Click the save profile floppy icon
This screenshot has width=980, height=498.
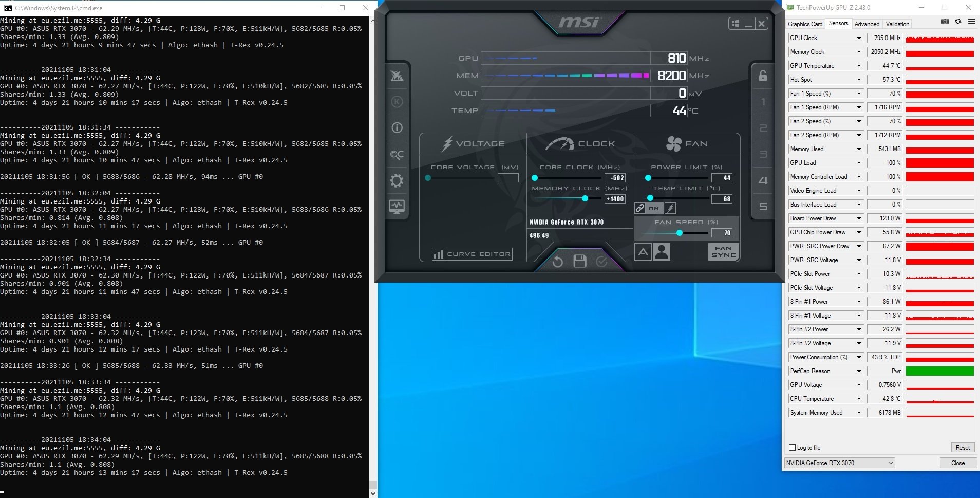pyautogui.click(x=580, y=261)
